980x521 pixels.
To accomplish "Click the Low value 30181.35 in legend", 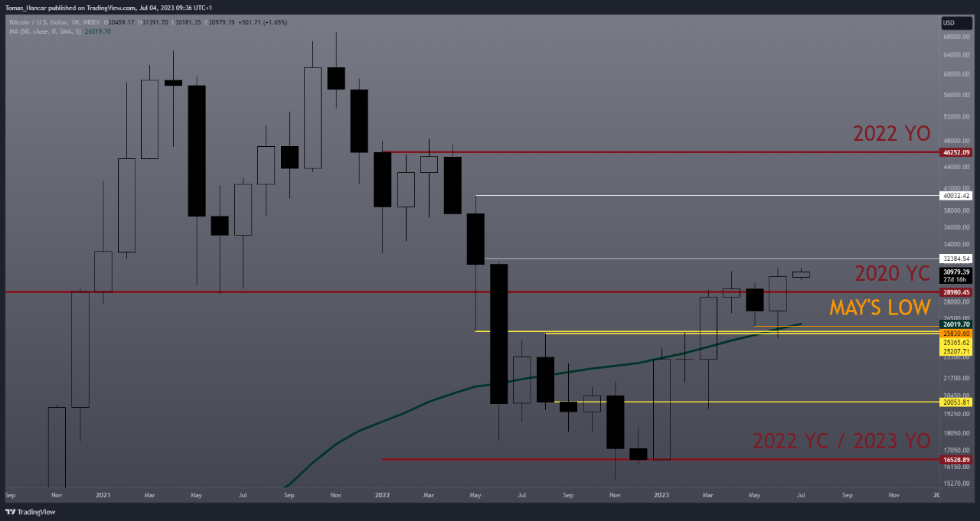I will tap(187, 22).
